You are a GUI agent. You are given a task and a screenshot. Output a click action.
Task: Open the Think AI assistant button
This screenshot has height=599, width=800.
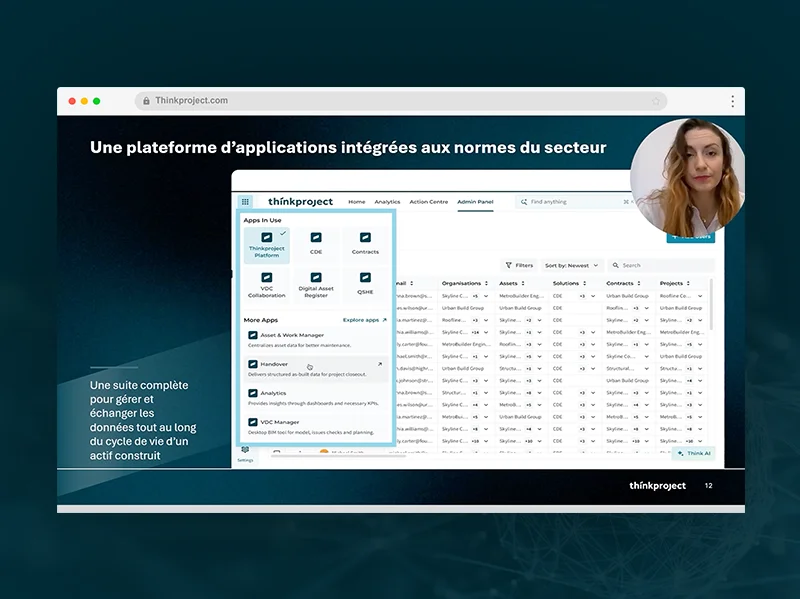click(693, 453)
